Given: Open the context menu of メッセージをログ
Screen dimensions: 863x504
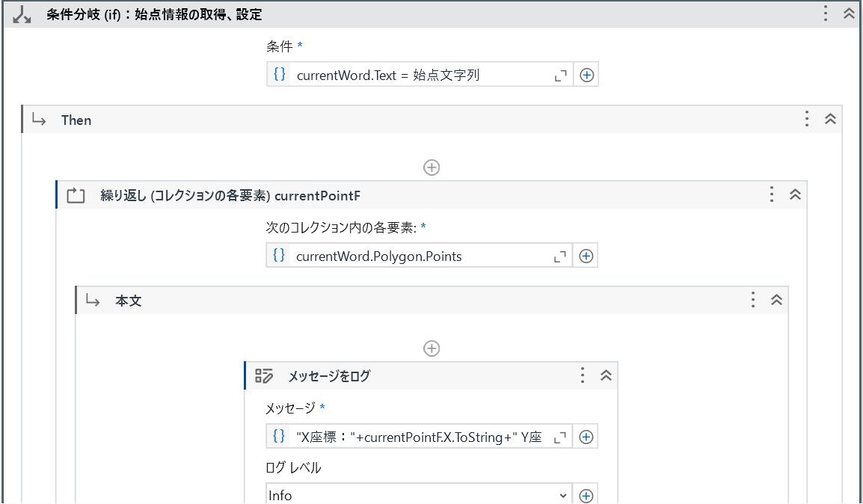Looking at the screenshot, I should [583, 376].
